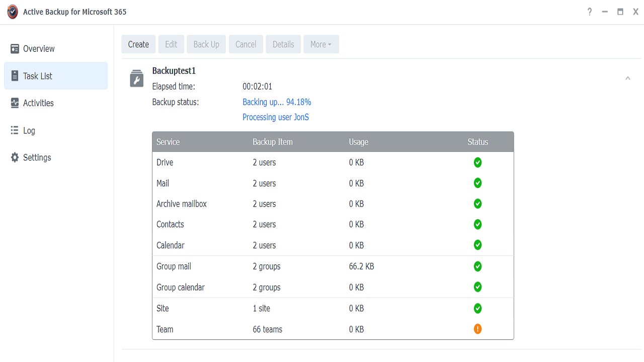Click green status check for Site
This screenshot has width=644, height=362.
coord(477,308)
